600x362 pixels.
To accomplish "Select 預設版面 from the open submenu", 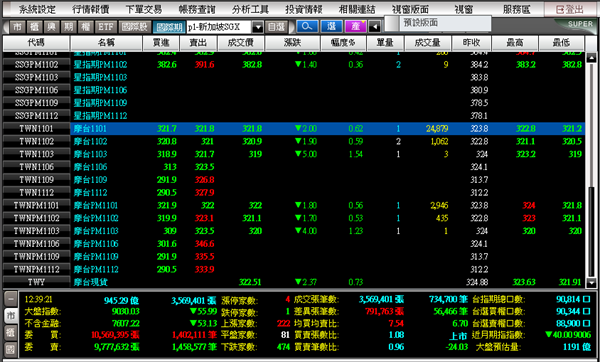I will tap(421, 23).
